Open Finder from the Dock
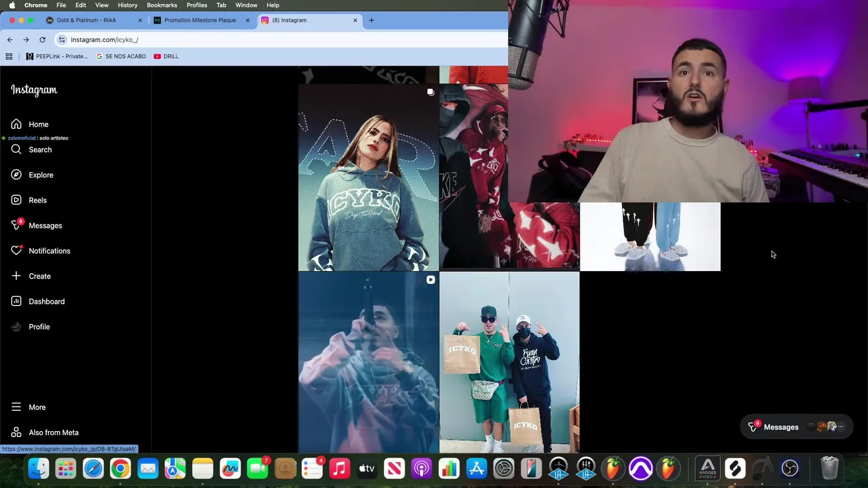The image size is (868, 488). (39, 468)
